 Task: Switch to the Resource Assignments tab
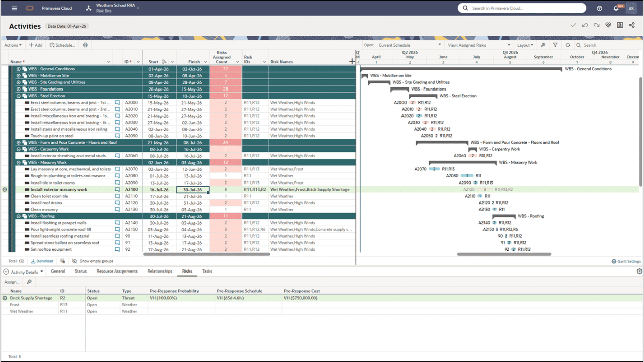[x=117, y=271]
